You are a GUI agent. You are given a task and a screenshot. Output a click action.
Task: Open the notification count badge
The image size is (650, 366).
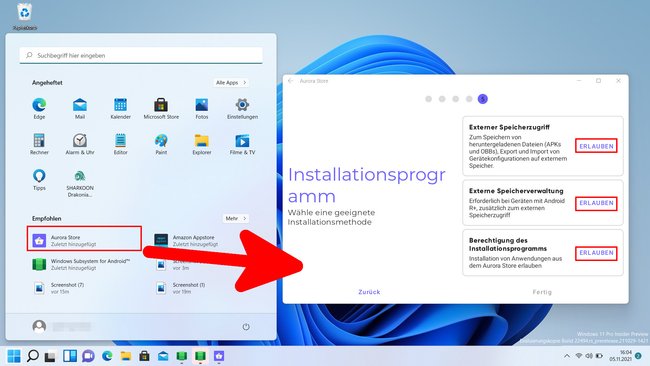638,356
